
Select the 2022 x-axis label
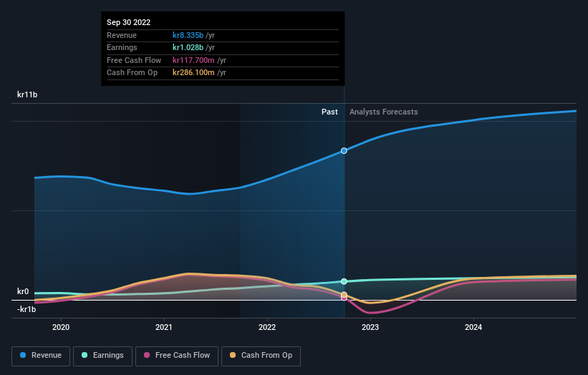tap(267, 327)
